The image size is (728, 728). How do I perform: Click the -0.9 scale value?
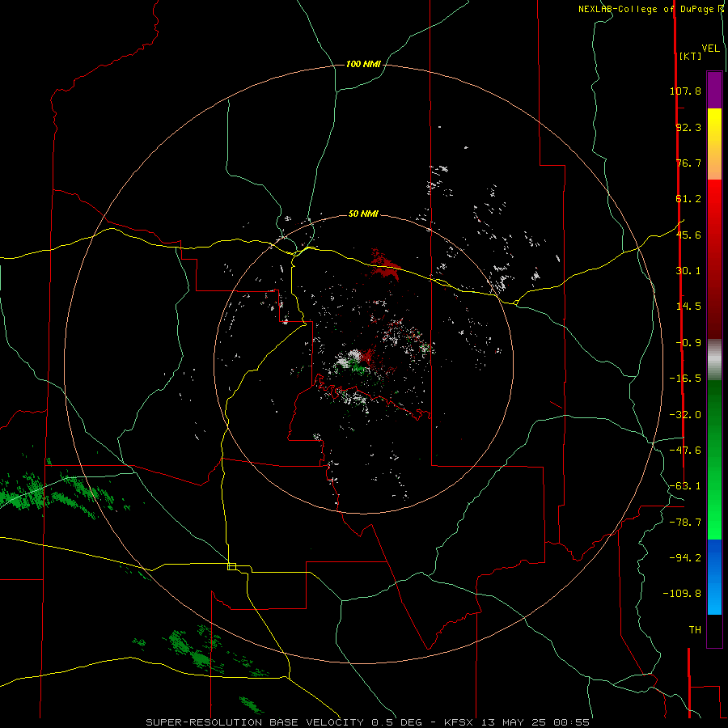(x=688, y=343)
